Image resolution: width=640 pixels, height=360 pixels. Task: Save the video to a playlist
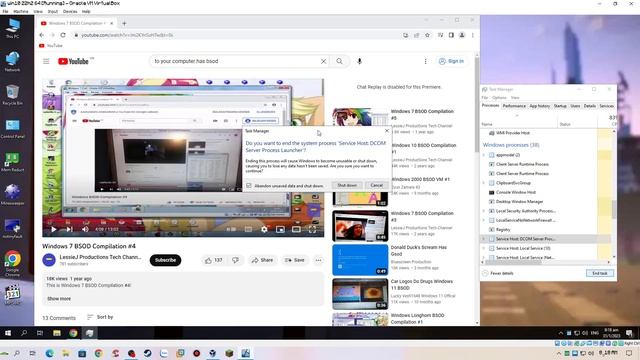pyautogui.click(x=294, y=260)
